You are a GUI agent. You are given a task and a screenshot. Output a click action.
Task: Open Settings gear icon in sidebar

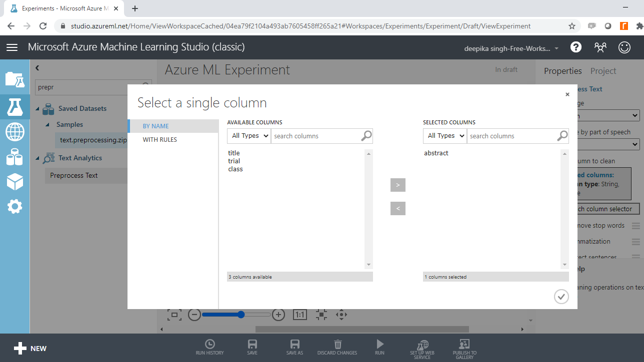(x=14, y=206)
